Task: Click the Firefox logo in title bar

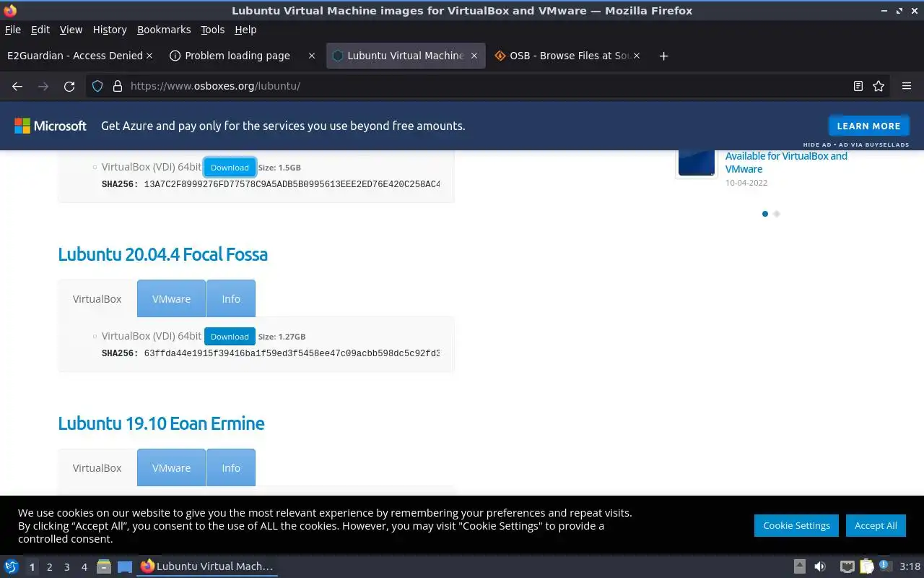Action: point(10,10)
